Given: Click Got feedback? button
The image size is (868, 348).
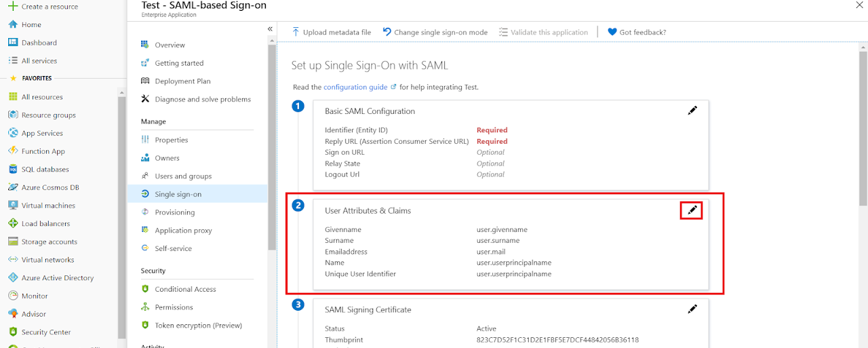Looking at the screenshot, I should click(x=637, y=32).
